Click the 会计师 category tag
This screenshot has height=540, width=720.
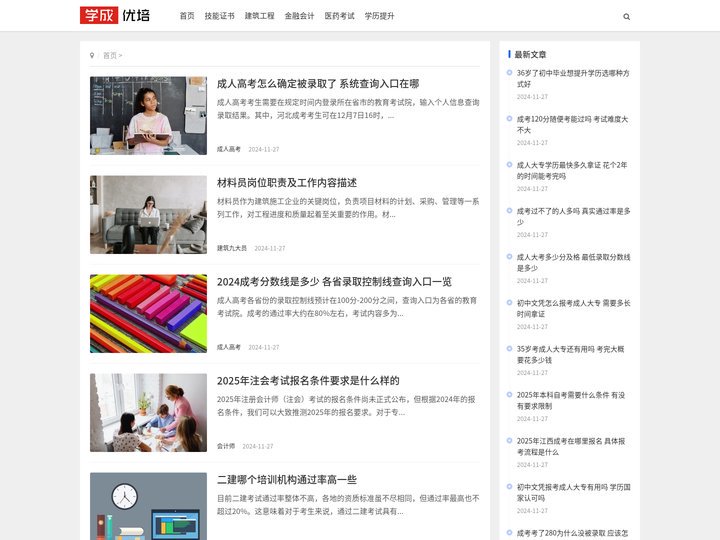(225, 446)
